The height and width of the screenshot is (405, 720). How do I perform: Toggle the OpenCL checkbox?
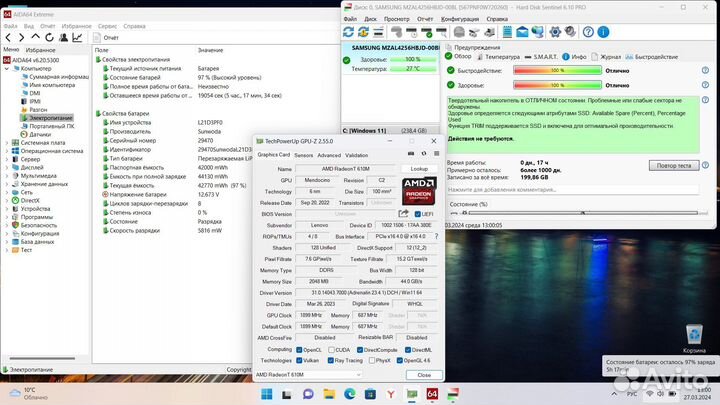coord(299,350)
